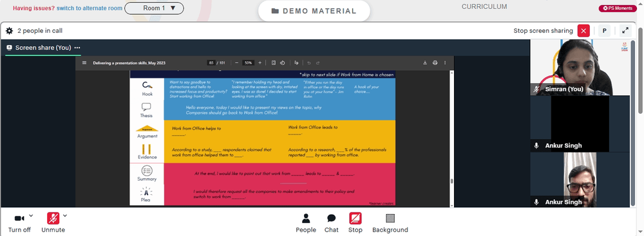Click the Stop screen share icon
This screenshot has width=644, height=236.
355,223
